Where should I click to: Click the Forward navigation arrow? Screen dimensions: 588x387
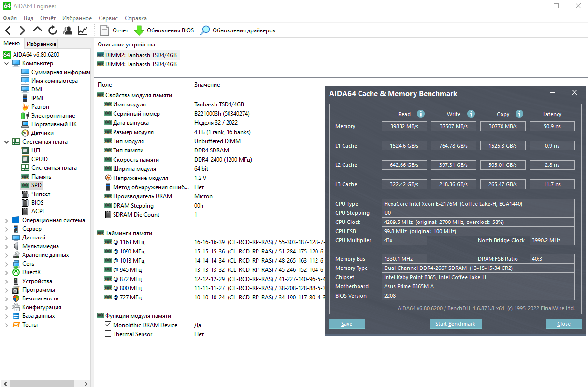[x=23, y=30]
